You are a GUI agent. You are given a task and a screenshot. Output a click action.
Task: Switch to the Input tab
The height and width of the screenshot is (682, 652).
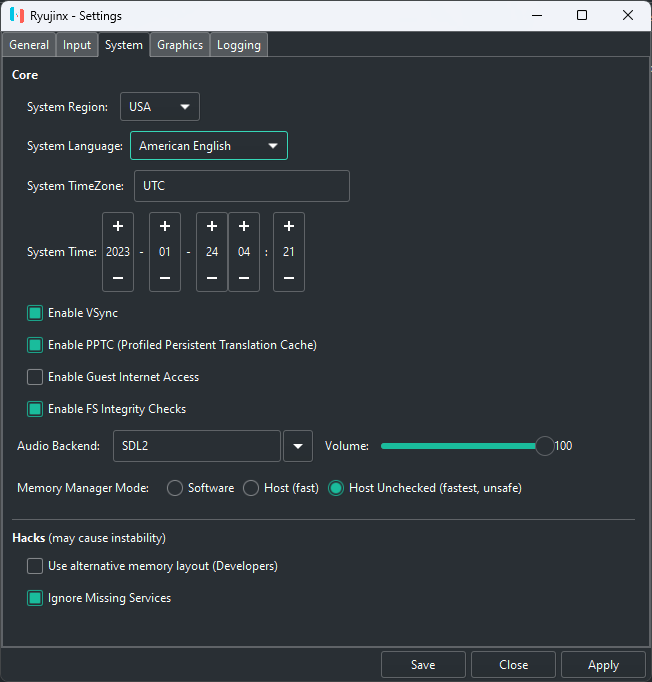click(x=77, y=45)
